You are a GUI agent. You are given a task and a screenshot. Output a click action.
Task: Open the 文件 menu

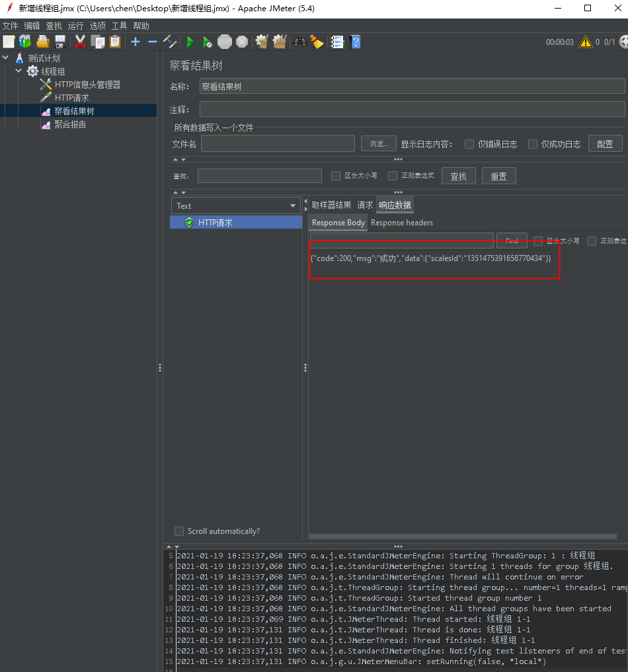11,26
